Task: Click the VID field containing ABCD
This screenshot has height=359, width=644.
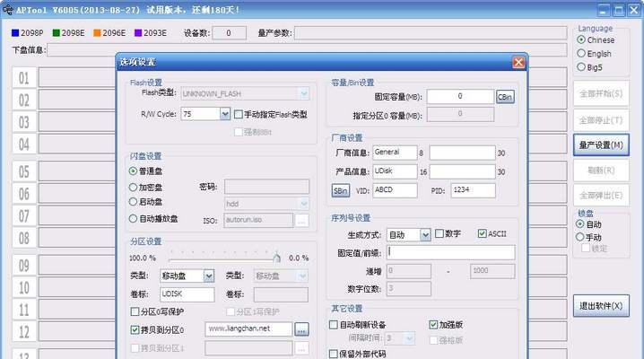Action: [x=395, y=190]
